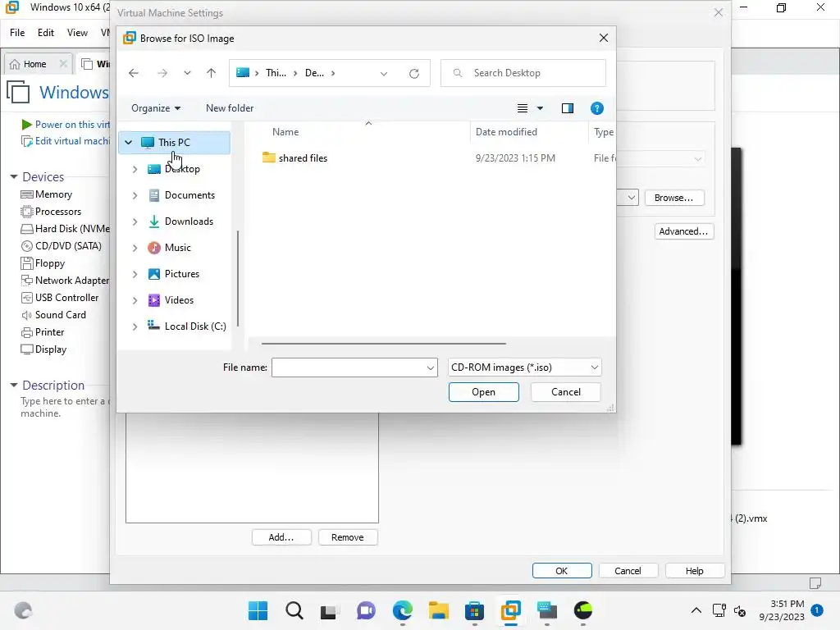This screenshot has height=630, width=840.
Task: Expand the Local Disk (C:) node
Action: 135,326
